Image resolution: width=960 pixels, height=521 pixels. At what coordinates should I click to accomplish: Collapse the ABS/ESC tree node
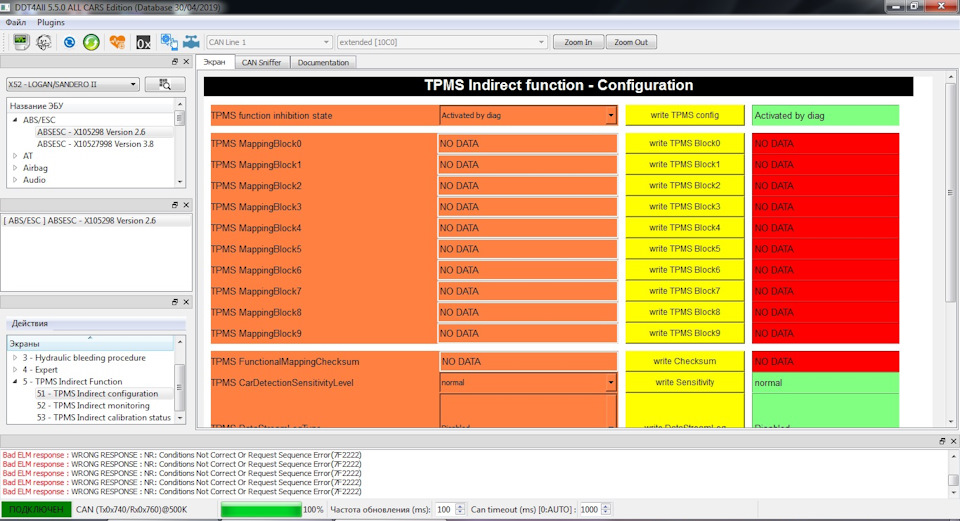[x=15, y=120]
